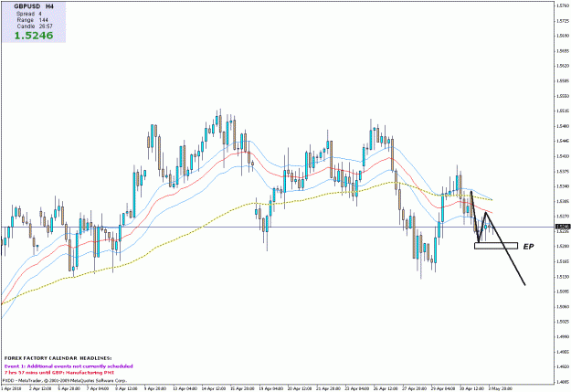Viewport: 571px width, 392px height.
Task: Click the '1 Apr 2010' time axis label
Action: click(x=12, y=388)
